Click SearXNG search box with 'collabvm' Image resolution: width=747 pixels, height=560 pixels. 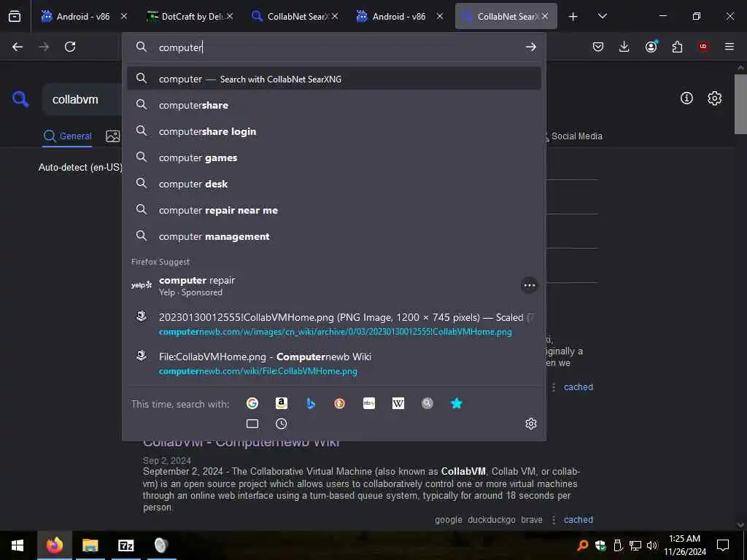83,99
